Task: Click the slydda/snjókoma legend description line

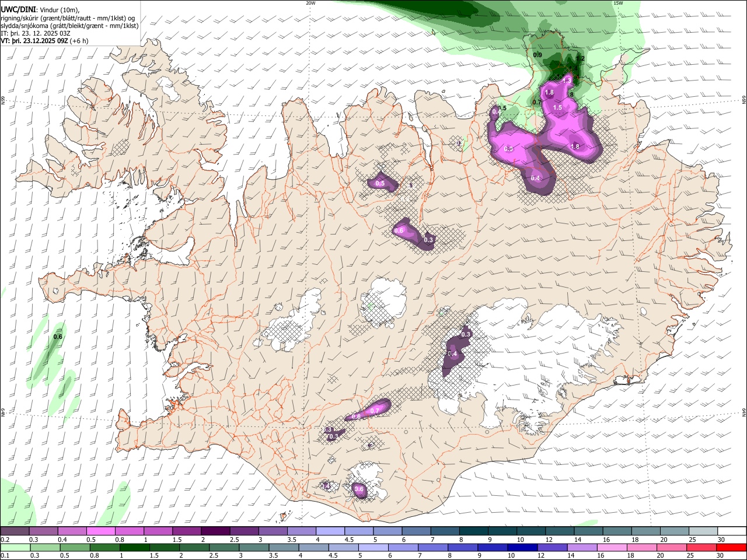Action: (69, 26)
